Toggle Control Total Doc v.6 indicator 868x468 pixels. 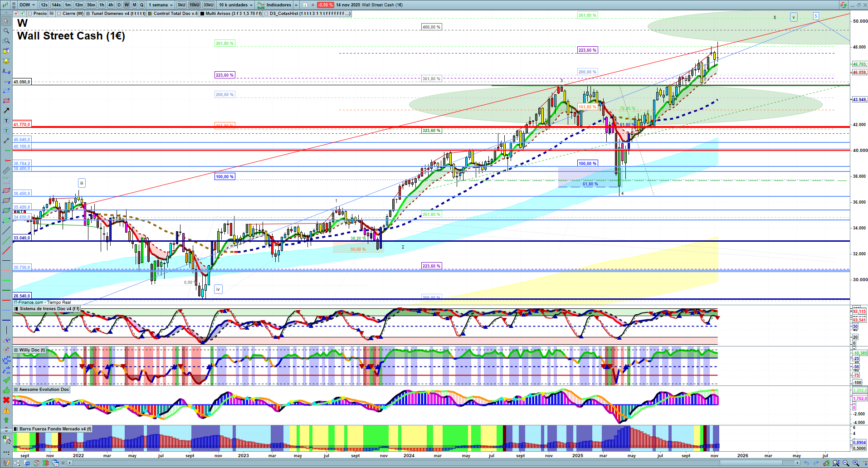point(150,14)
